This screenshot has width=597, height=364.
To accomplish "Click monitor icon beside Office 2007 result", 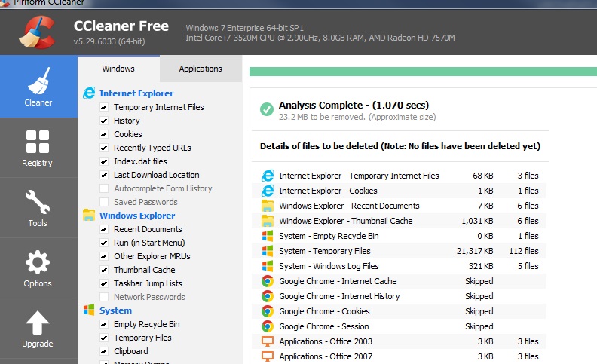I will coord(268,356).
